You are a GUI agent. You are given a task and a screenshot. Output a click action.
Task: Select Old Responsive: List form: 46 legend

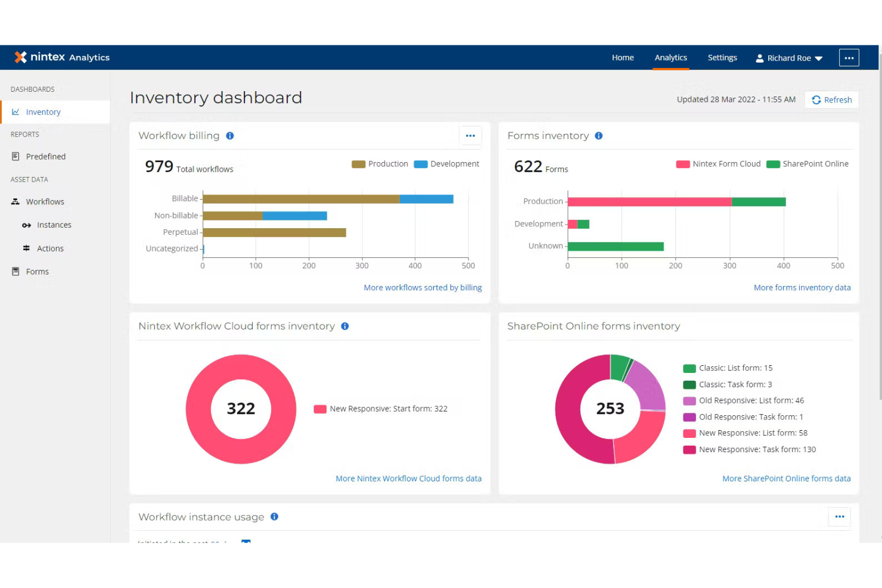744,401
